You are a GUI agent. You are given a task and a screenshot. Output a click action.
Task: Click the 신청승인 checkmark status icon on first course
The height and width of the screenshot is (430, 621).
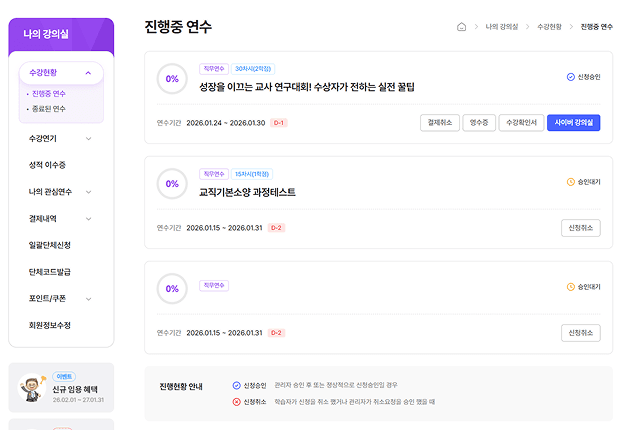point(570,76)
